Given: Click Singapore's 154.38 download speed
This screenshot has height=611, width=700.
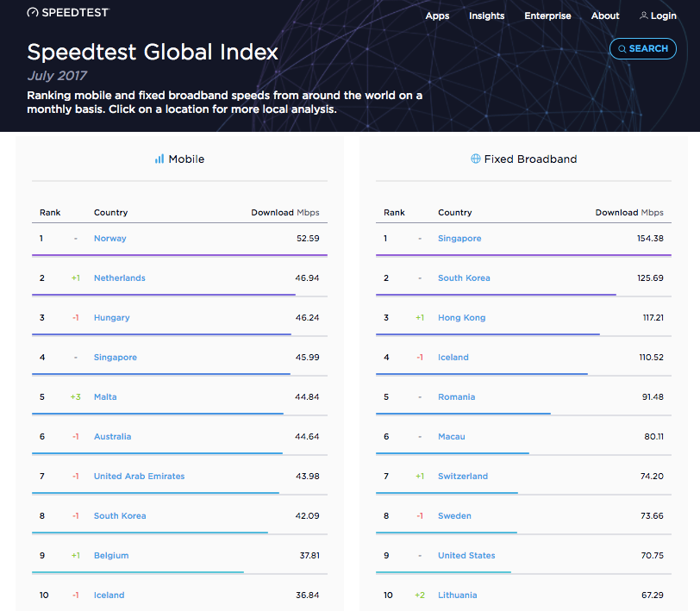Looking at the screenshot, I should coord(650,239).
